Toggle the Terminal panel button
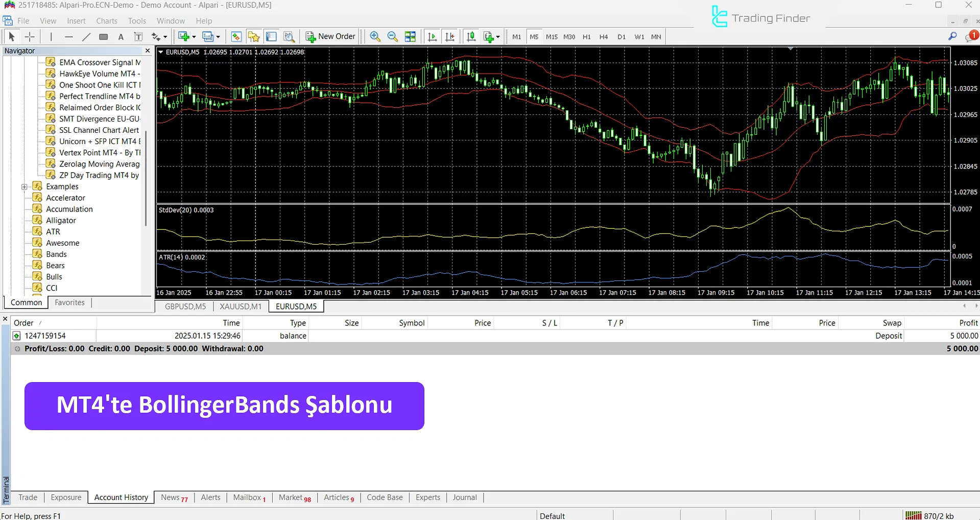 [271, 37]
